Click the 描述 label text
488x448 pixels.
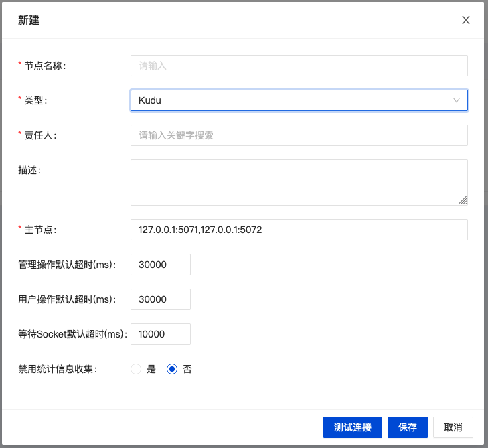pyautogui.click(x=29, y=170)
